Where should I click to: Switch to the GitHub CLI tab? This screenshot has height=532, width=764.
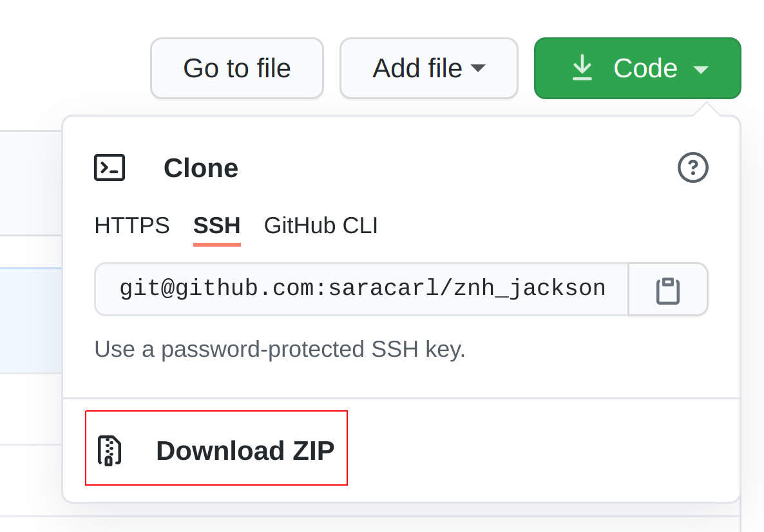point(321,225)
